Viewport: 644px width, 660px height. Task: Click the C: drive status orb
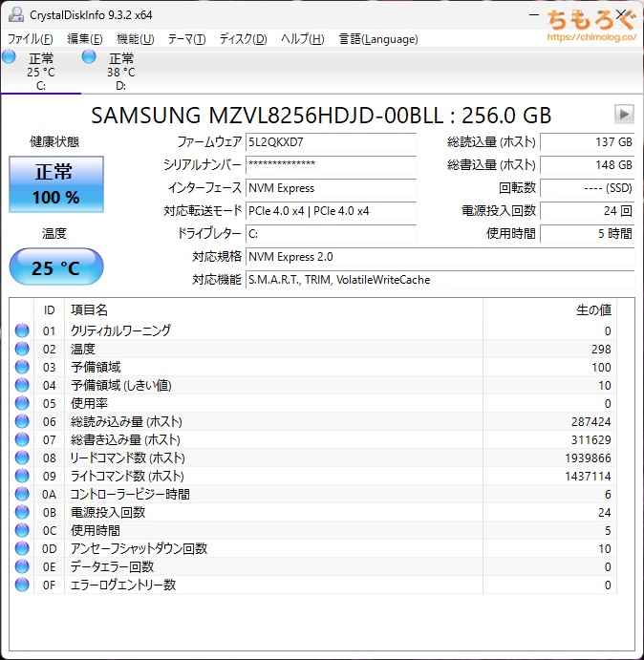pos(9,56)
